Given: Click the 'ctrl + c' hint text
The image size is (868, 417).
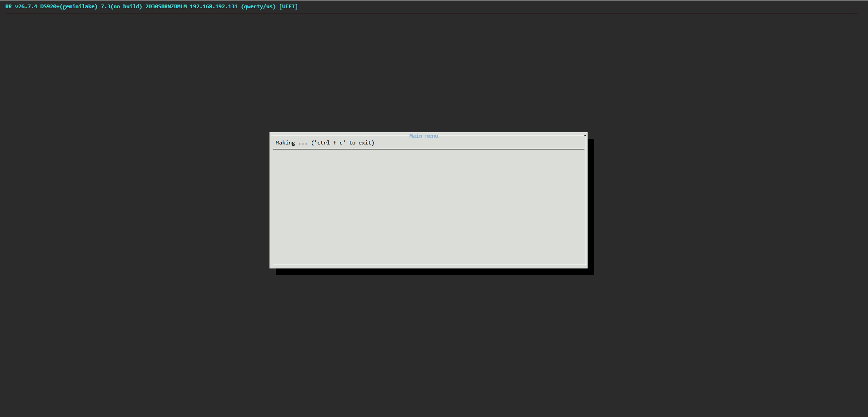Looking at the screenshot, I should point(330,143).
